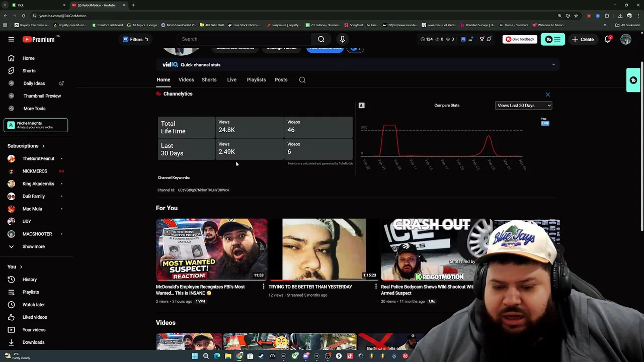Open vidIQ Daily Ideas link
The width and height of the screenshot is (644, 362).
coord(35,83)
